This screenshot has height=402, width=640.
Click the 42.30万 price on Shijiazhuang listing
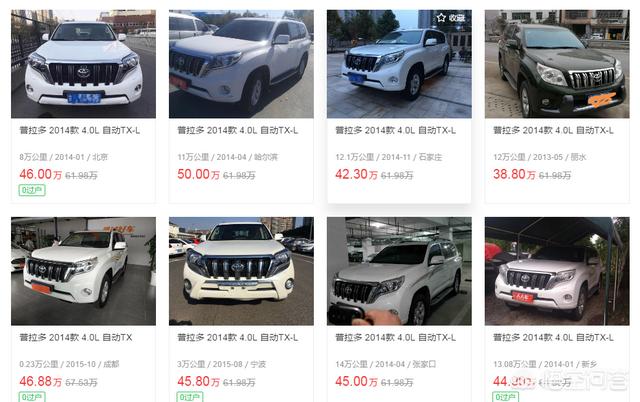pos(356,175)
